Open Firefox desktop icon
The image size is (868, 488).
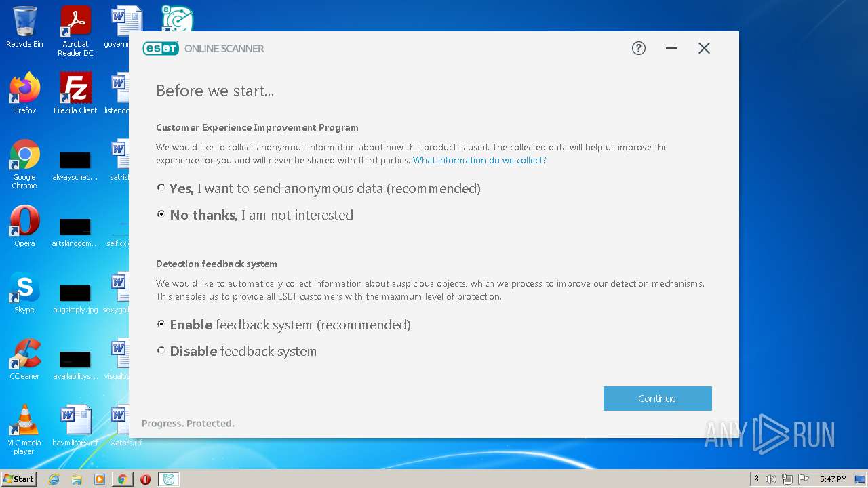24,94
